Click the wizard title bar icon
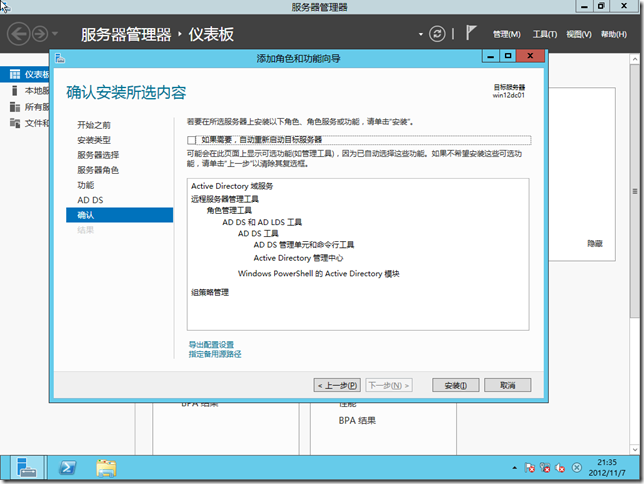Image resolution: width=644 pixels, height=484 pixels. tap(60, 58)
